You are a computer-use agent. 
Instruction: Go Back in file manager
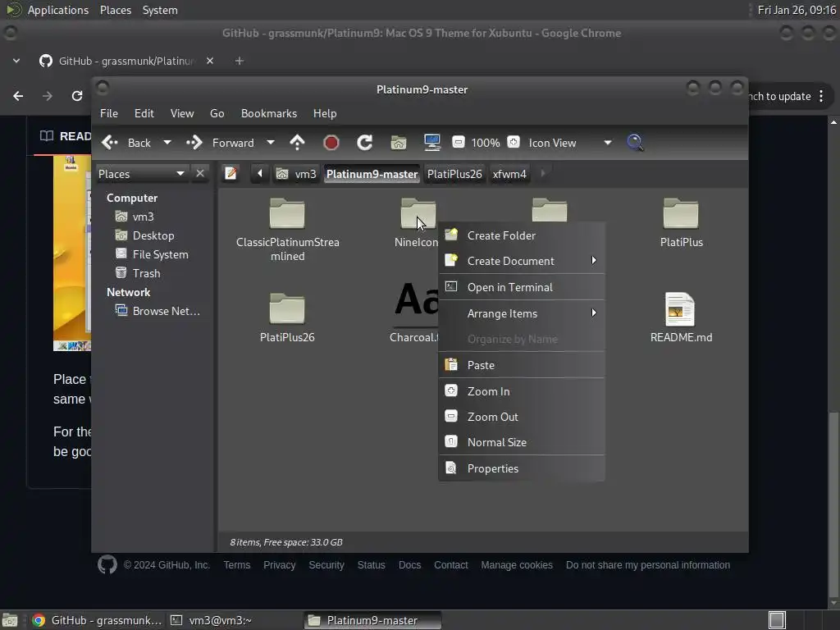coord(127,143)
